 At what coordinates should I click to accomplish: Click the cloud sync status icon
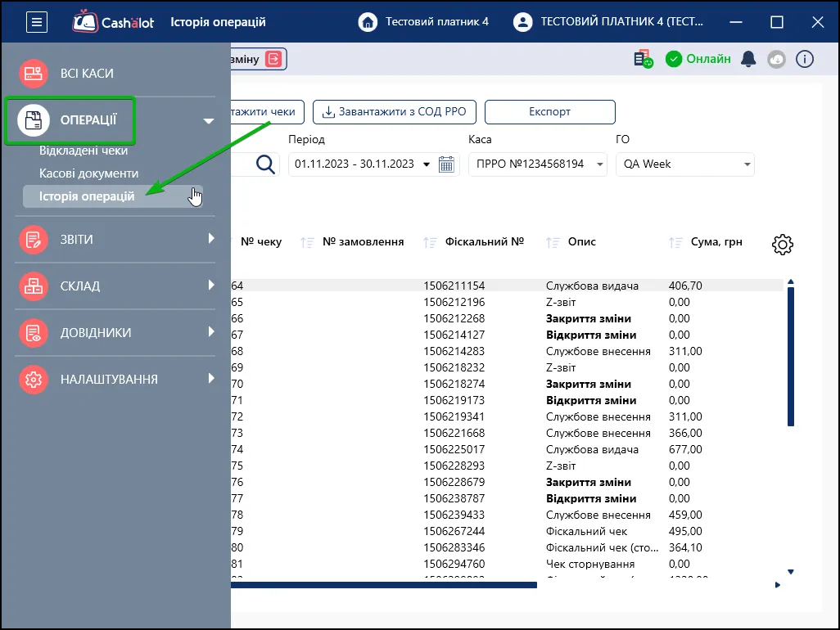[x=776, y=59]
